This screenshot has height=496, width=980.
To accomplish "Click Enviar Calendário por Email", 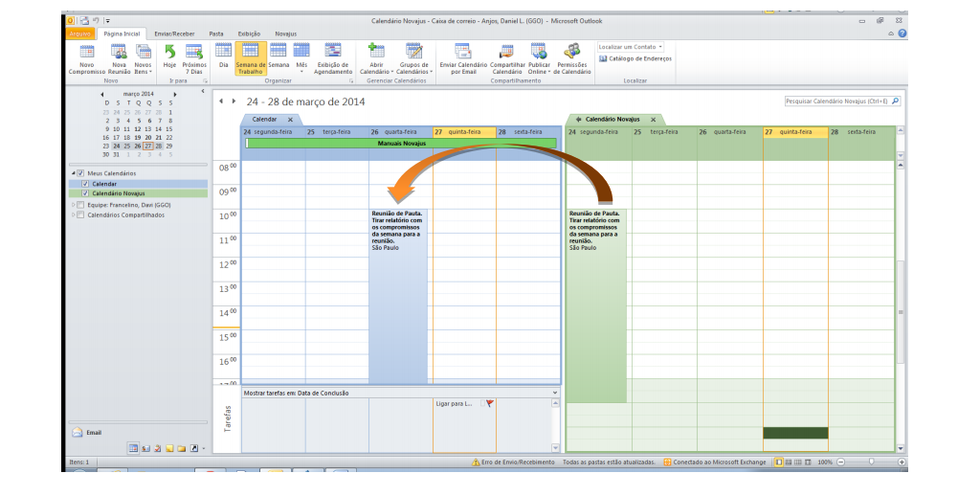I will [x=463, y=59].
